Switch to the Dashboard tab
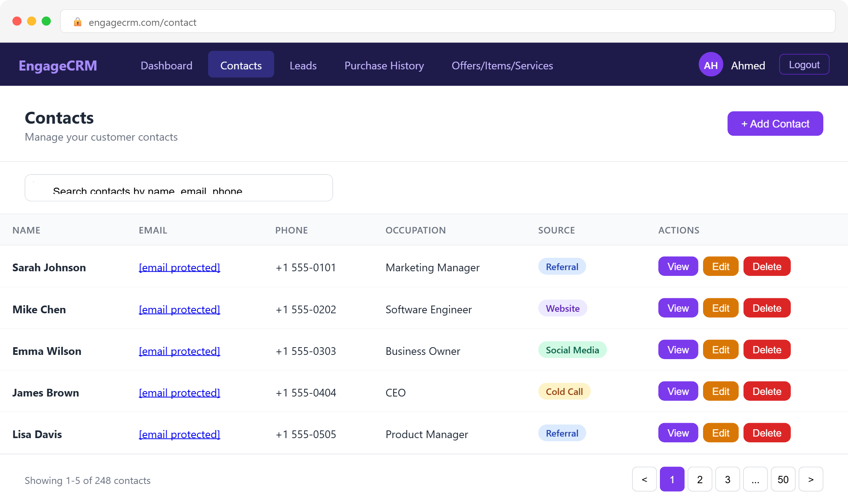 tap(167, 66)
